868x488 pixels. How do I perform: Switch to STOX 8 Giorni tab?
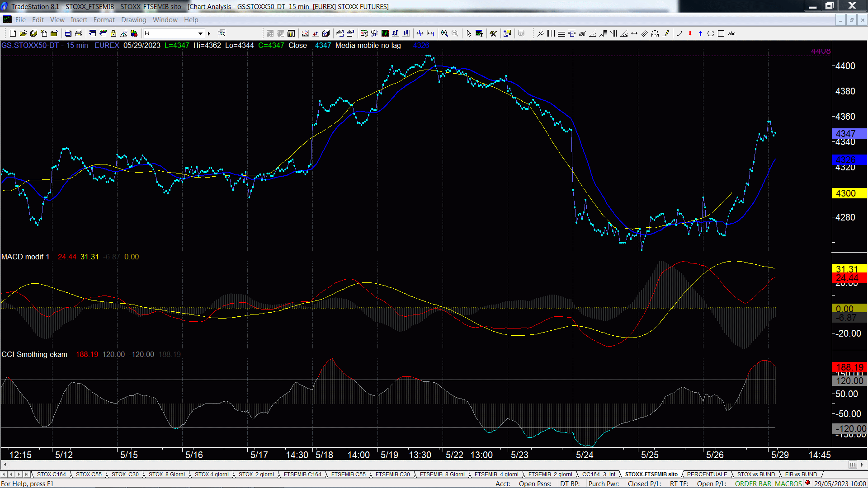[167, 474]
